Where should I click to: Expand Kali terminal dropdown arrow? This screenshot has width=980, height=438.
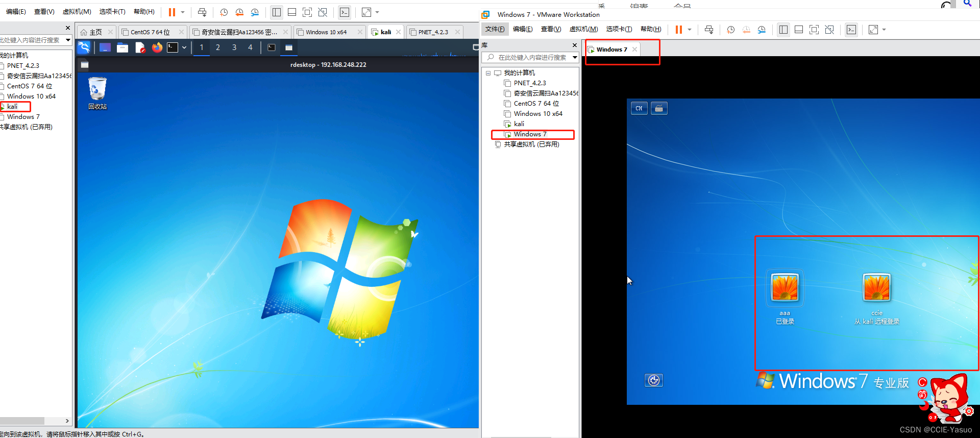184,47
